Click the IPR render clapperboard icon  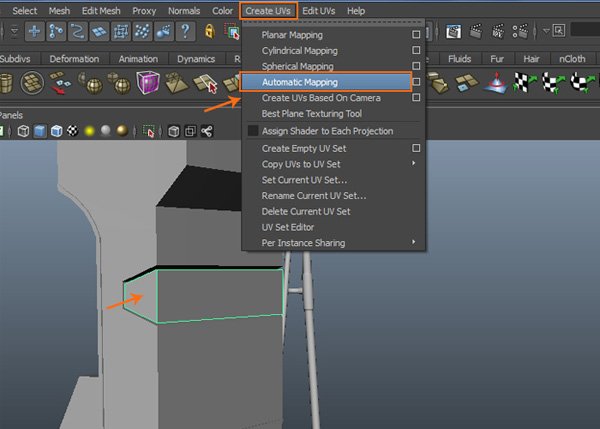coord(498,31)
